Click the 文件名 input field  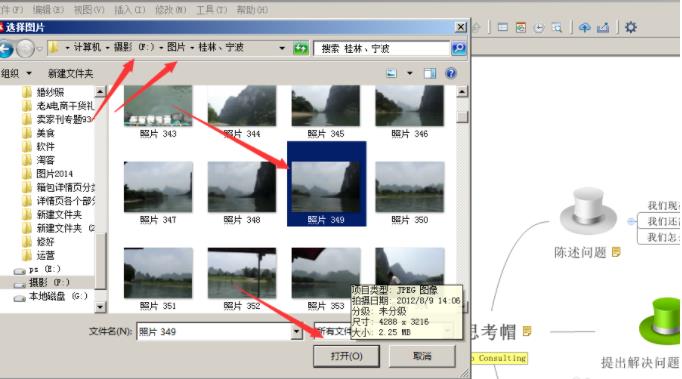pos(214,332)
